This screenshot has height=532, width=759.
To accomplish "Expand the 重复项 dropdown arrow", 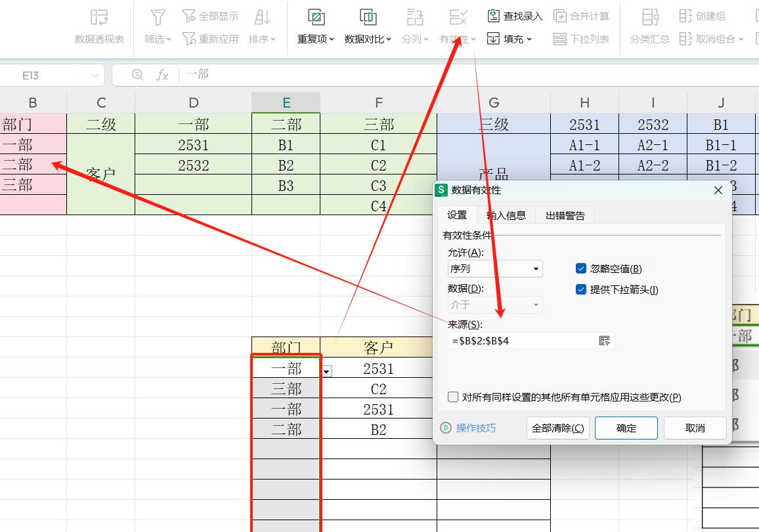I will (332, 39).
